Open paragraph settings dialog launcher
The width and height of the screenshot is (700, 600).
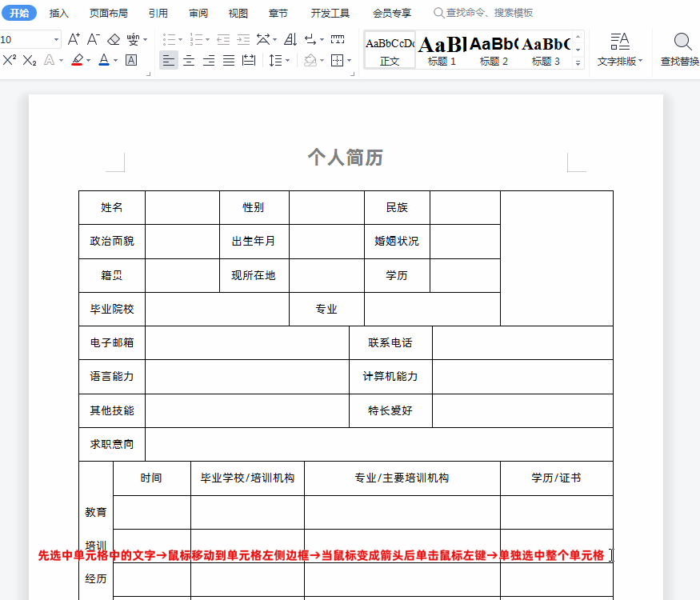pyautogui.click(x=353, y=74)
